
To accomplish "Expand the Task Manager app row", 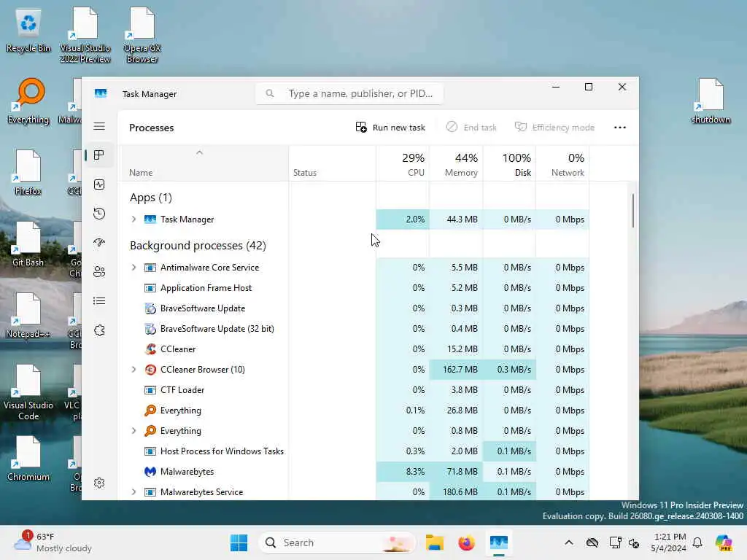I will [x=134, y=219].
